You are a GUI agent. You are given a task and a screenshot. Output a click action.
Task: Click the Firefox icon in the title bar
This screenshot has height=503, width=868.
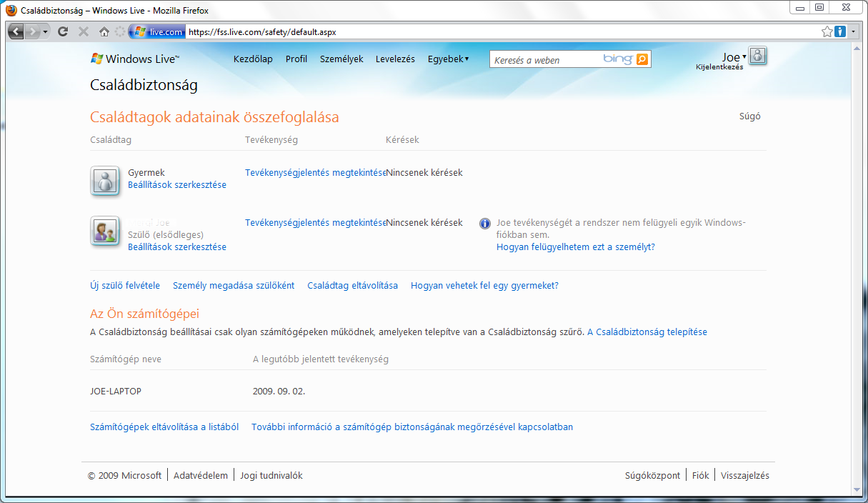[11, 9]
